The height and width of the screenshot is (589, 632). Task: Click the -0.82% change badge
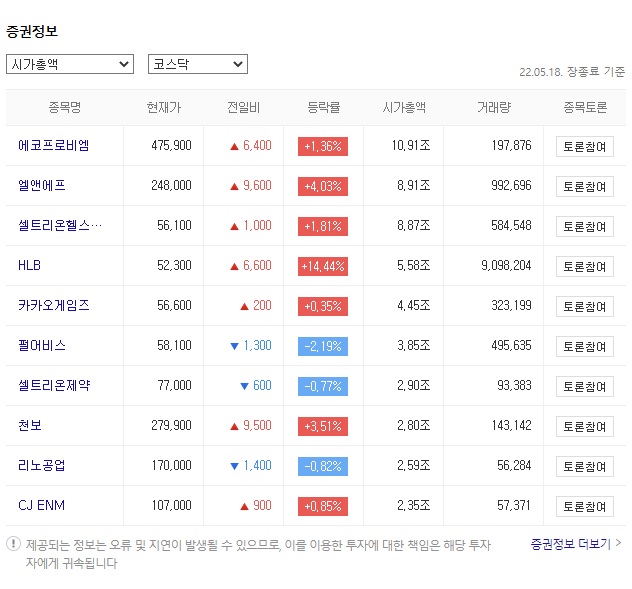point(323,466)
